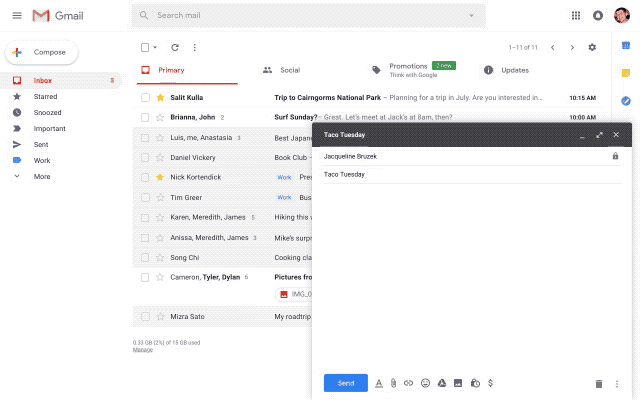Insert files using the Drive icon
Image resolution: width=640 pixels, height=400 pixels.
click(442, 383)
